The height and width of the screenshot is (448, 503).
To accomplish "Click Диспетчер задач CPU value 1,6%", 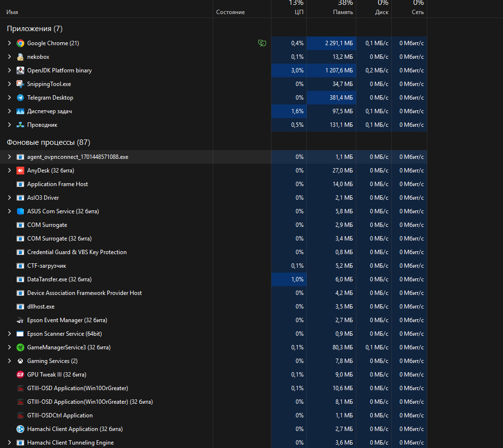I will pyautogui.click(x=297, y=111).
